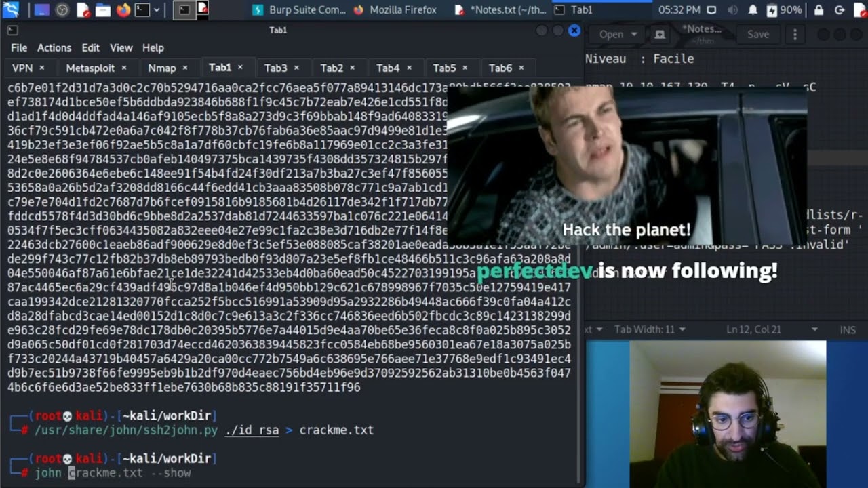Close the Metasploit terminal tab
Image resolution: width=868 pixels, height=488 pixels.
tap(123, 68)
